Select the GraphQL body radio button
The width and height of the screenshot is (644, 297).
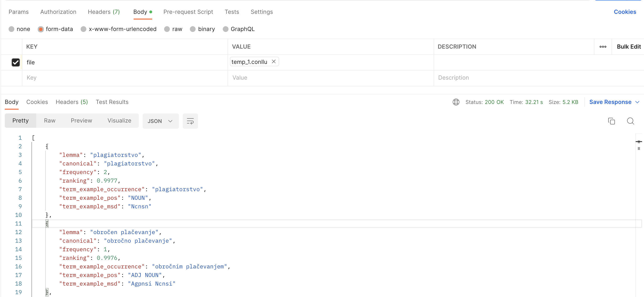[x=225, y=29]
